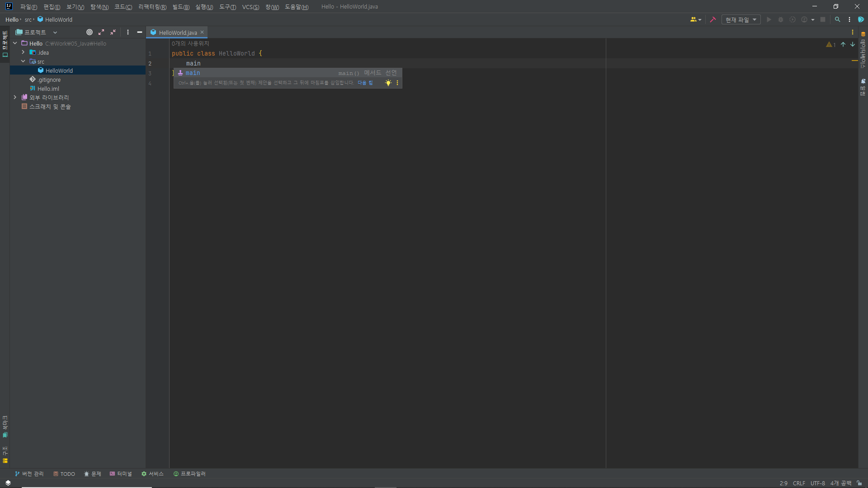Image resolution: width=868 pixels, height=488 pixels.
Task: Click the build project hammer icon
Action: pyautogui.click(x=713, y=20)
